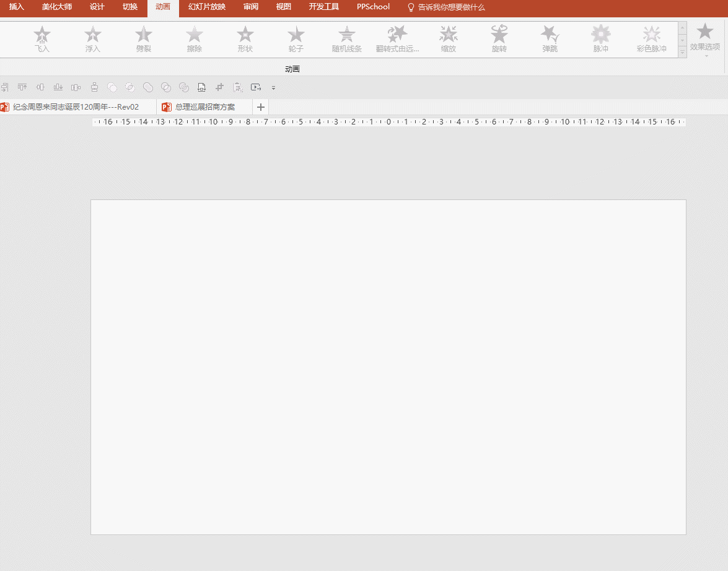Apply the 翻转式由远... animation effect

(397, 39)
